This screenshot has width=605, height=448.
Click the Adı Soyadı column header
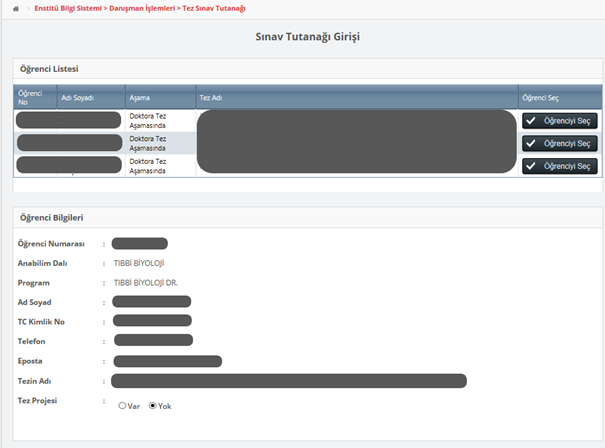coord(78,98)
